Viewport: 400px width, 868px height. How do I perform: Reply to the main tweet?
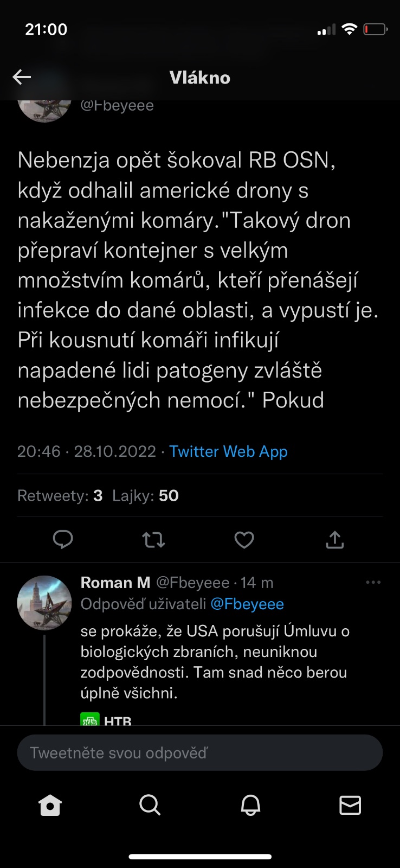click(x=63, y=539)
